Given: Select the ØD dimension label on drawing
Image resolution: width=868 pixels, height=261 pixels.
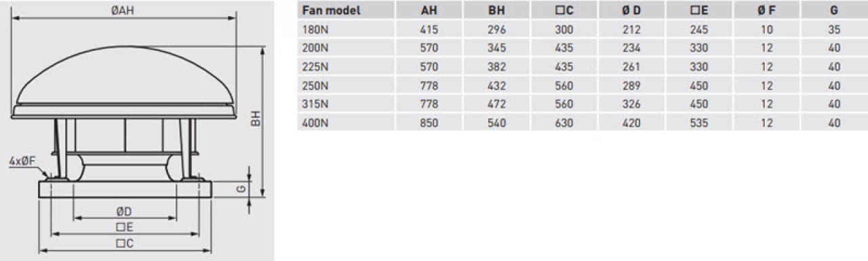Looking at the screenshot, I should (x=123, y=212).
